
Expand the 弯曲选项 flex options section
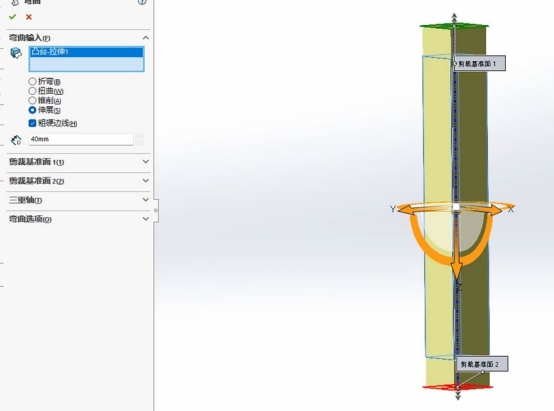[x=78, y=219]
